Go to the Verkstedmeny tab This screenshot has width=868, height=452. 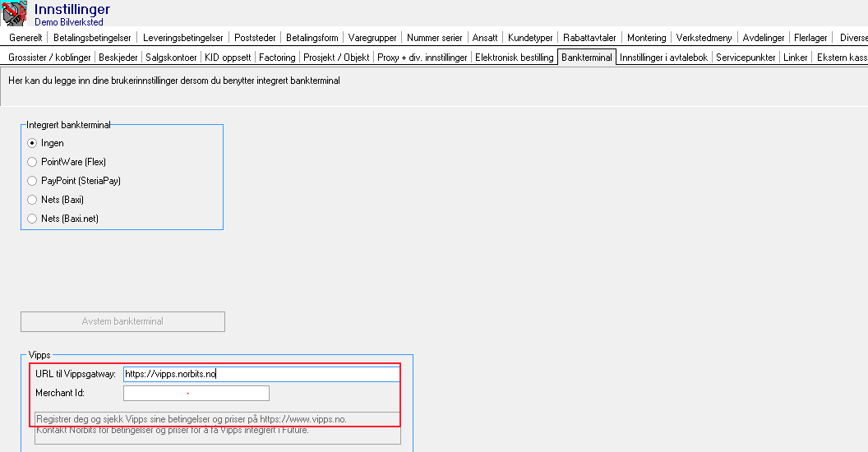704,38
